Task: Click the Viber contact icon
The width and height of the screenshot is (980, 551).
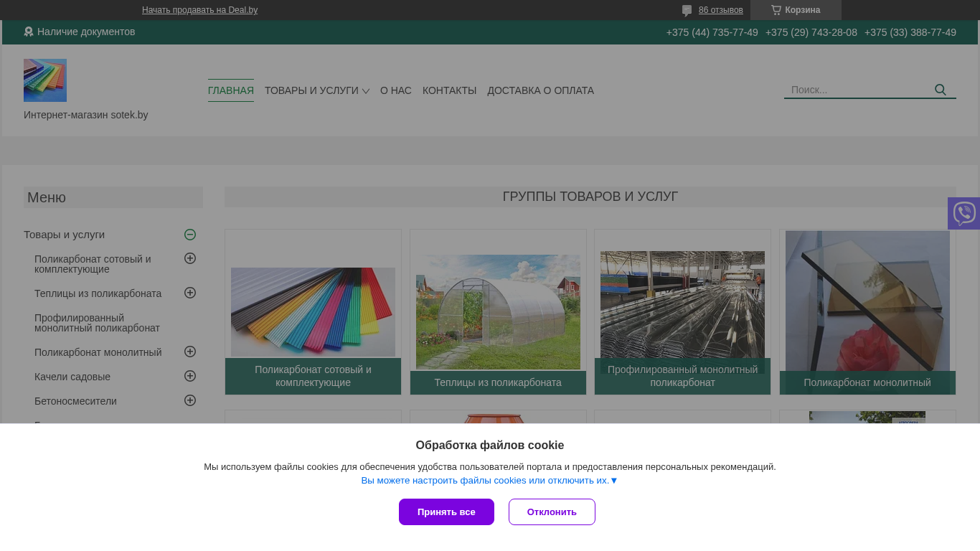Action: click(963, 213)
